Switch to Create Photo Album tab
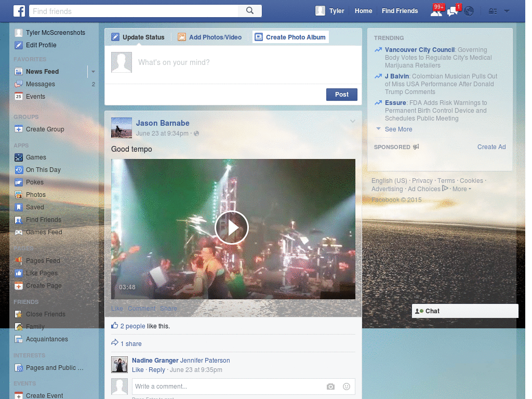Screen dimensions: 532x399 point(290,37)
